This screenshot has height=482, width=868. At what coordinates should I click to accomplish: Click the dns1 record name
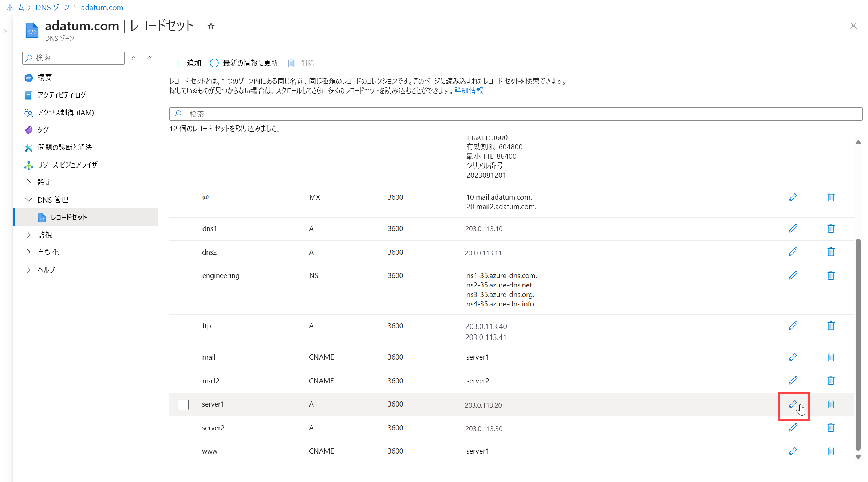209,228
